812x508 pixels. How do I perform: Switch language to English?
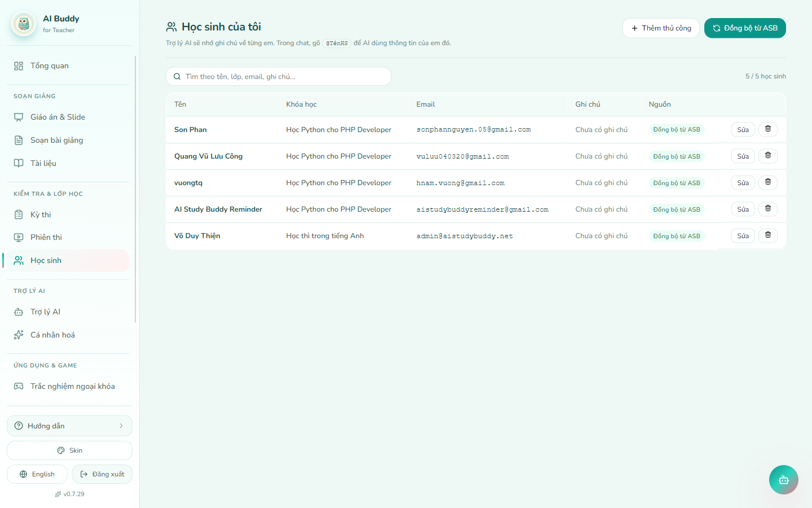(x=37, y=474)
